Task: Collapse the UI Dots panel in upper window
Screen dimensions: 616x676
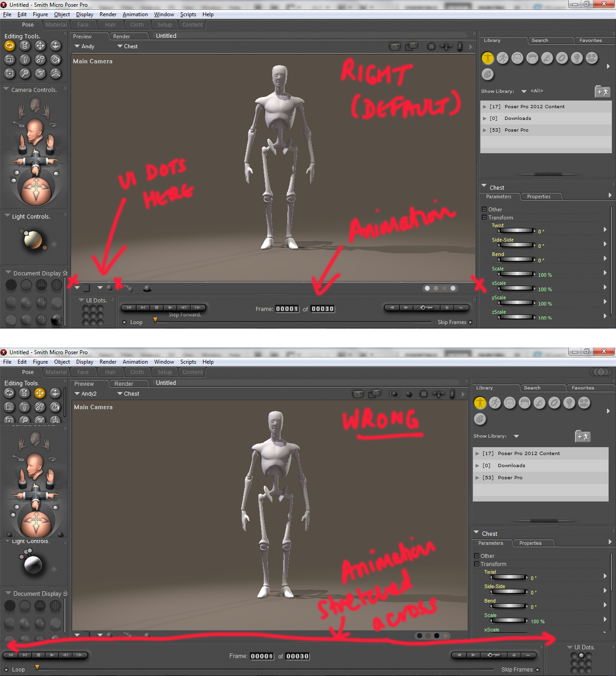Action: 81,300
